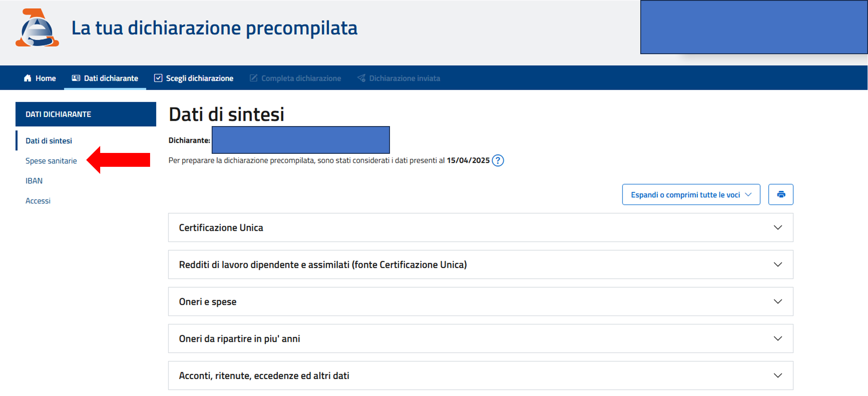The width and height of the screenshot is (868, 396).
Task: Expand the Certificazione Unica section
Action: pyautogui.click(x=777, y=227)
